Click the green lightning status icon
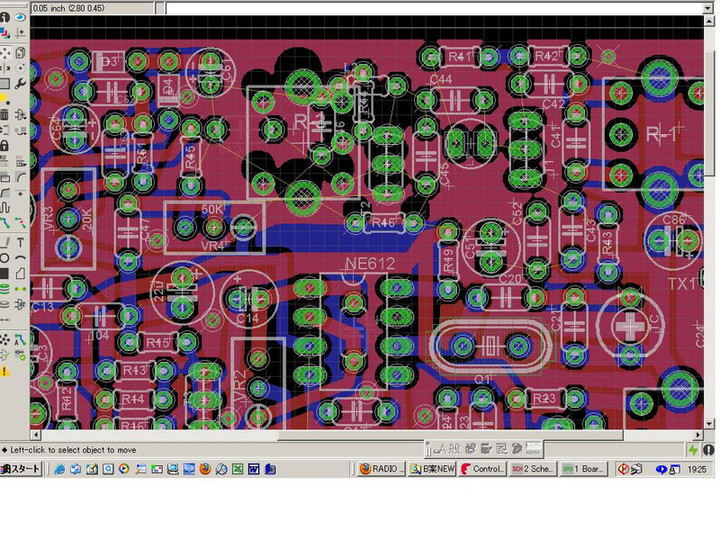 [x=693, y=450]
